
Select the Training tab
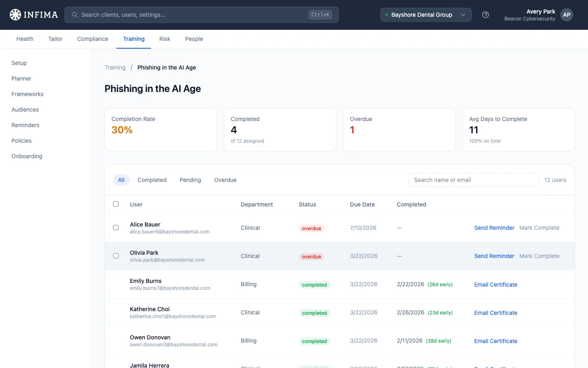[x=134, y=39]
